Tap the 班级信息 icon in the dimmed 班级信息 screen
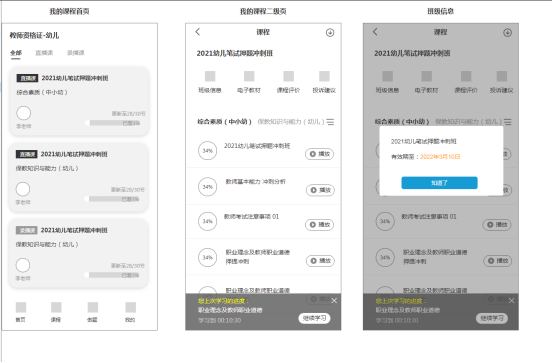 click(x=387, y=76)
